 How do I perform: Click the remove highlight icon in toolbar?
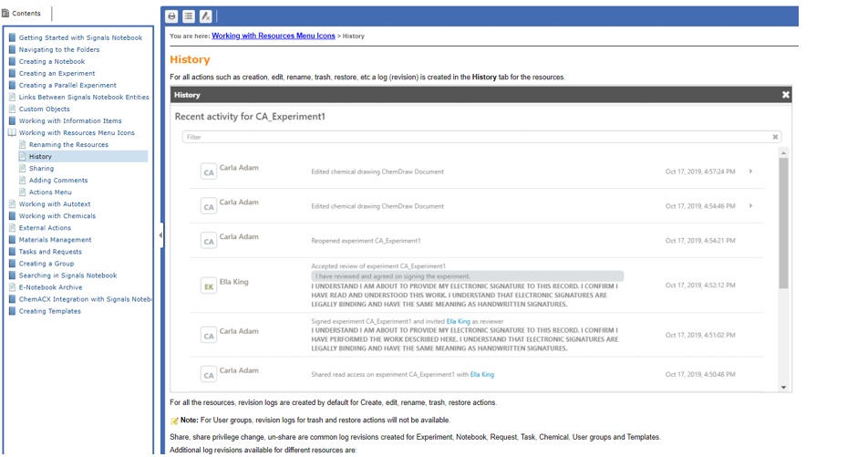pos(205,16)
